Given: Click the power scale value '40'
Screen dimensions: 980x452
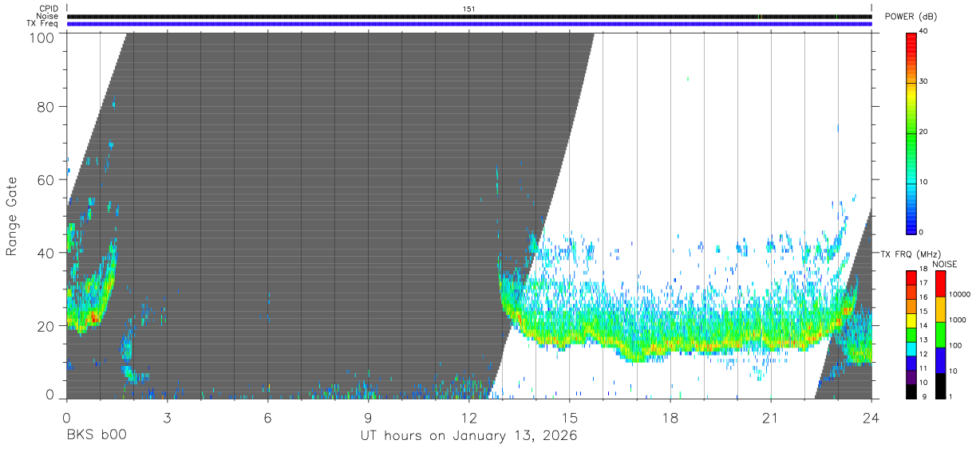Looking at the screenshot, I should (923, 32).
